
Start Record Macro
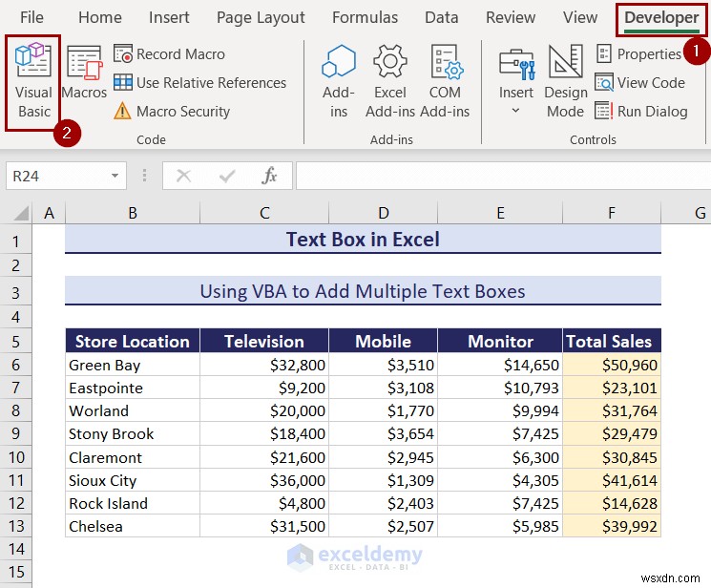(169, 54)
